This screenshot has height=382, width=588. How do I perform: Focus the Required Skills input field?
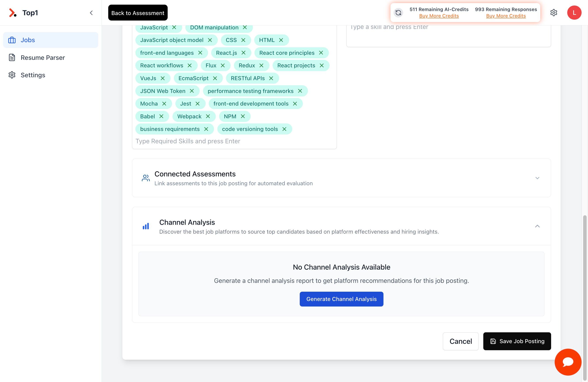click(x=234, y=141)
